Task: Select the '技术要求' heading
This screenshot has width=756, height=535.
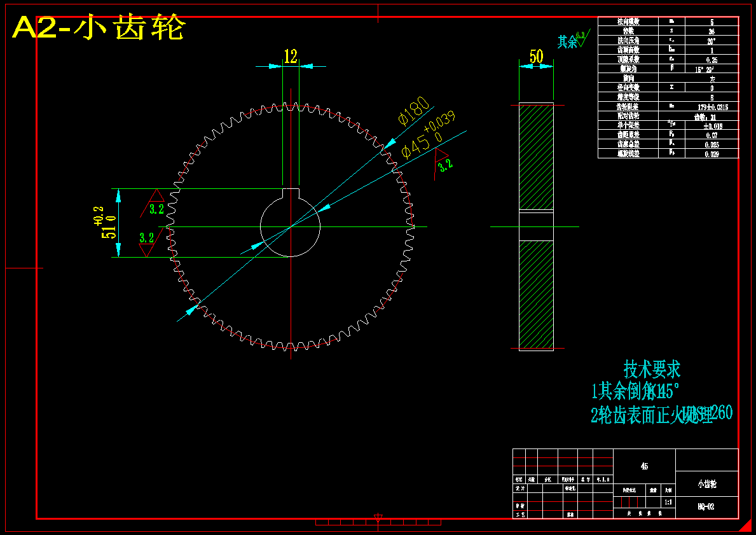Action: [x=651, y=369]
